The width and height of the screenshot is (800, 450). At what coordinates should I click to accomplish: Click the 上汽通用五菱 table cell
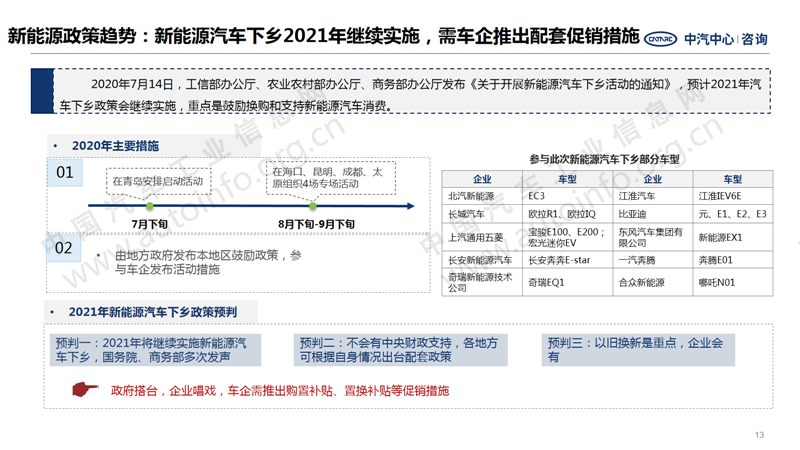pyautogui.click(x=482, y=237)
